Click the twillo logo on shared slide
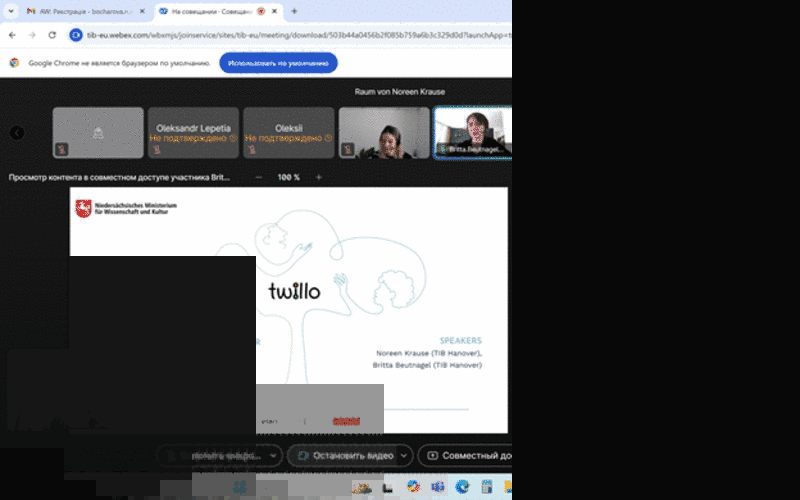 (294, 291)
